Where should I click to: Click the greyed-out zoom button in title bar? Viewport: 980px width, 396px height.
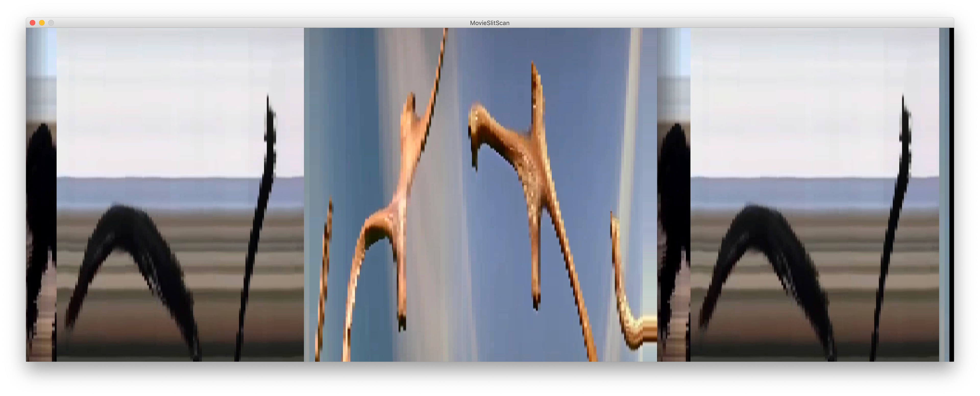coord(51,23)
